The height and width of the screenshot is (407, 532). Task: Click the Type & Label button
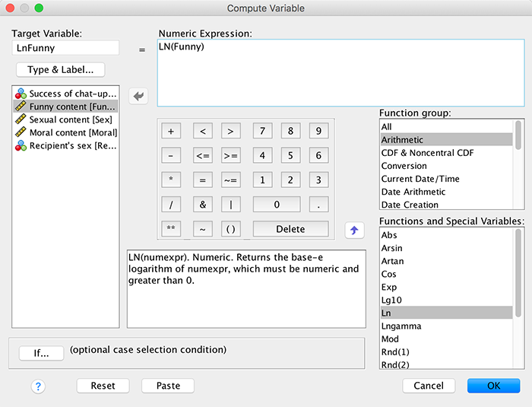click(60, 70)
